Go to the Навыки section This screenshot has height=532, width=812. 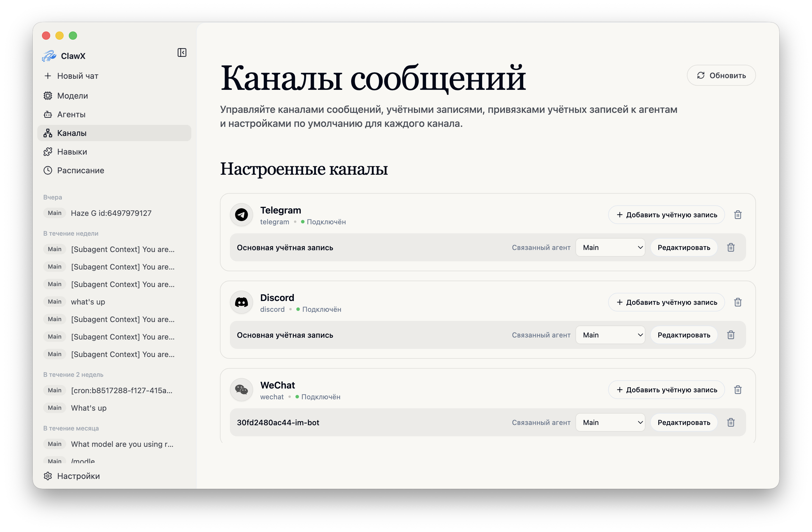pos(114,152)
